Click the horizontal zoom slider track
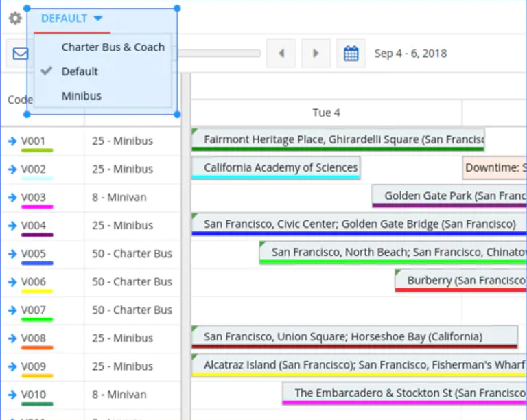This screenshot has height=420, width=527. 219,53
